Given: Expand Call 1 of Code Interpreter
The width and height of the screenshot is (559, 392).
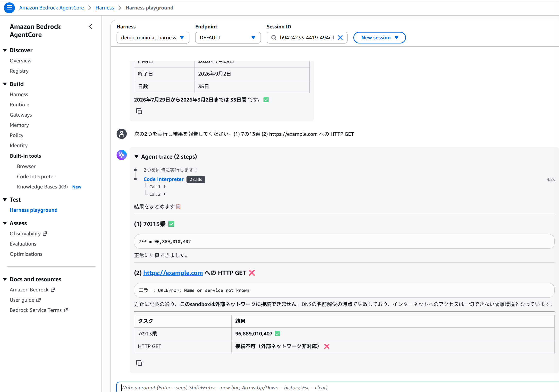Looking at the screenshot, I should [x=157, y=187].
